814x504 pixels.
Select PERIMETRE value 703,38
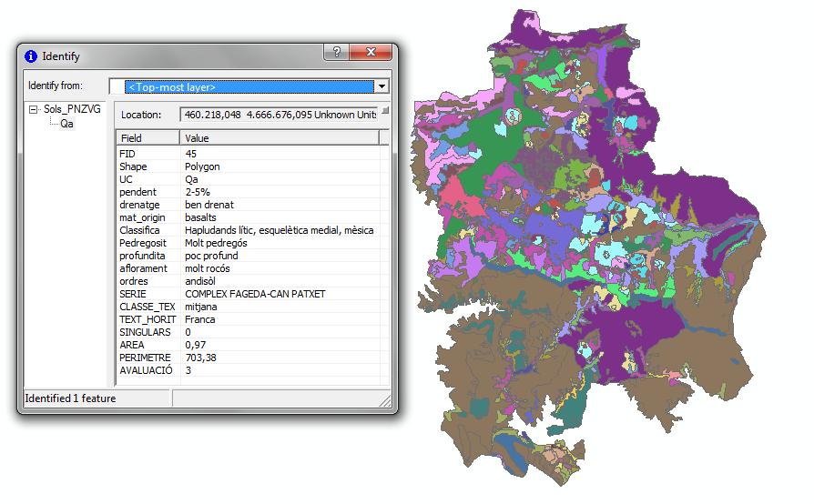tap(200, 358)
